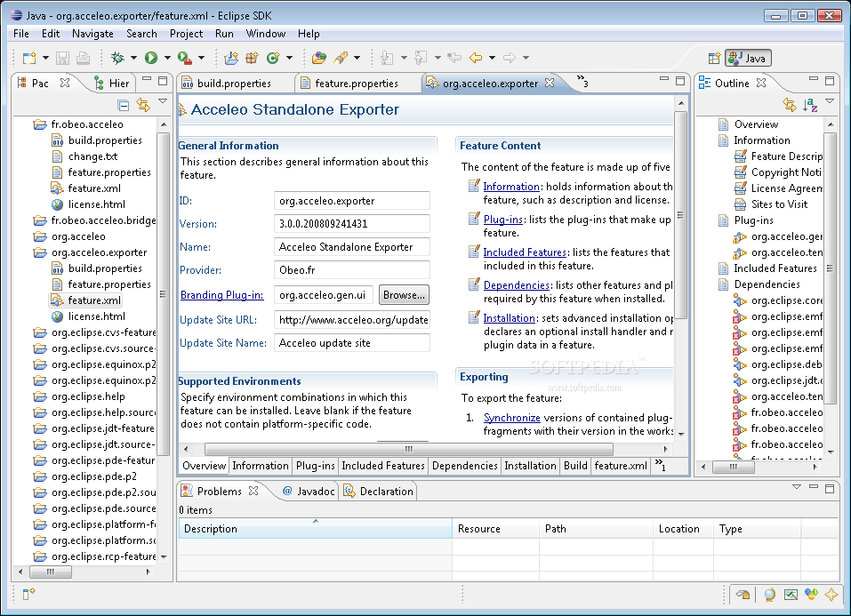Click the Forward navigation arrow
The image size is (851, 616).
509,58
